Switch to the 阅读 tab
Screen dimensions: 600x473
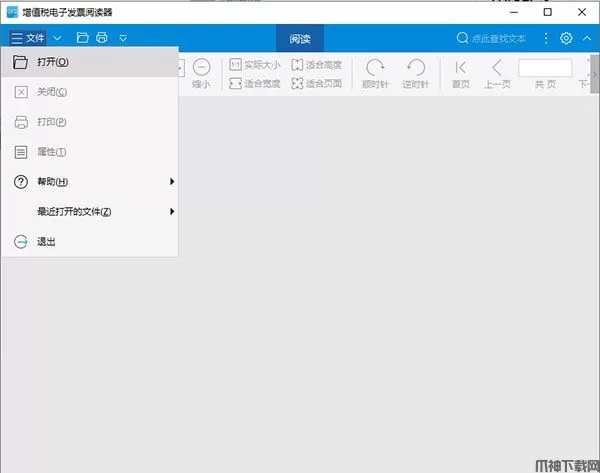click(300, 38)
